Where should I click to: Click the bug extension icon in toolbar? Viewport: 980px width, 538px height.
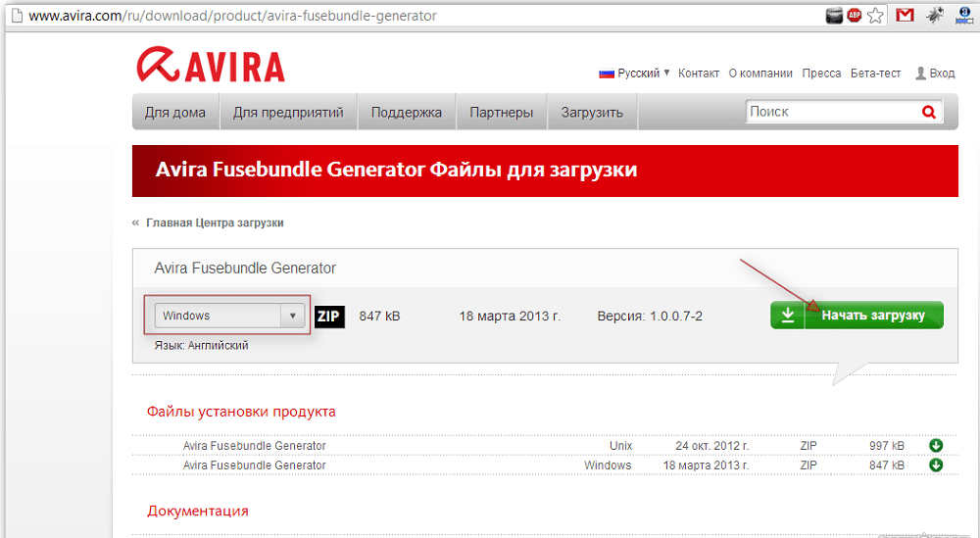pos(933,16)
